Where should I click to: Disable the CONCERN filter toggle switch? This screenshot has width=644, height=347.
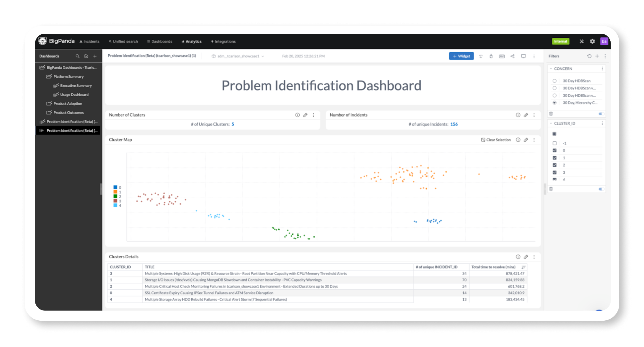pyautogui.click(x=601, y=114)
